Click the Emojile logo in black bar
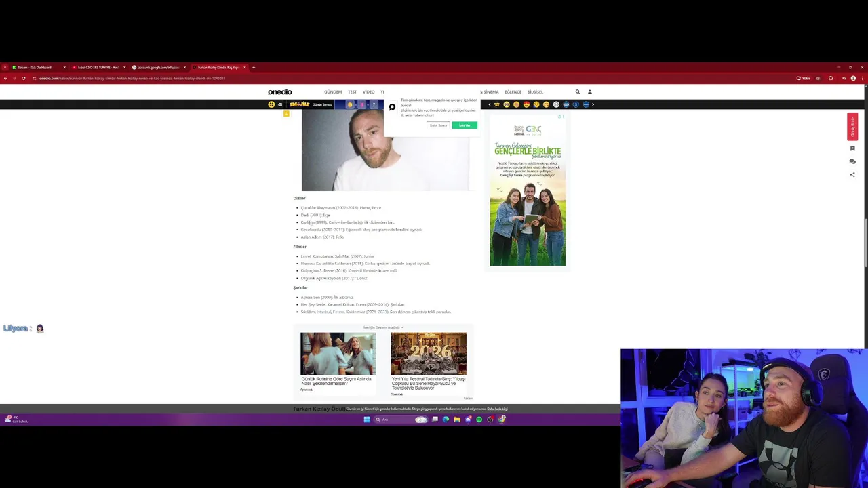The height and width of the screenshot is (488, 868). 299,104
